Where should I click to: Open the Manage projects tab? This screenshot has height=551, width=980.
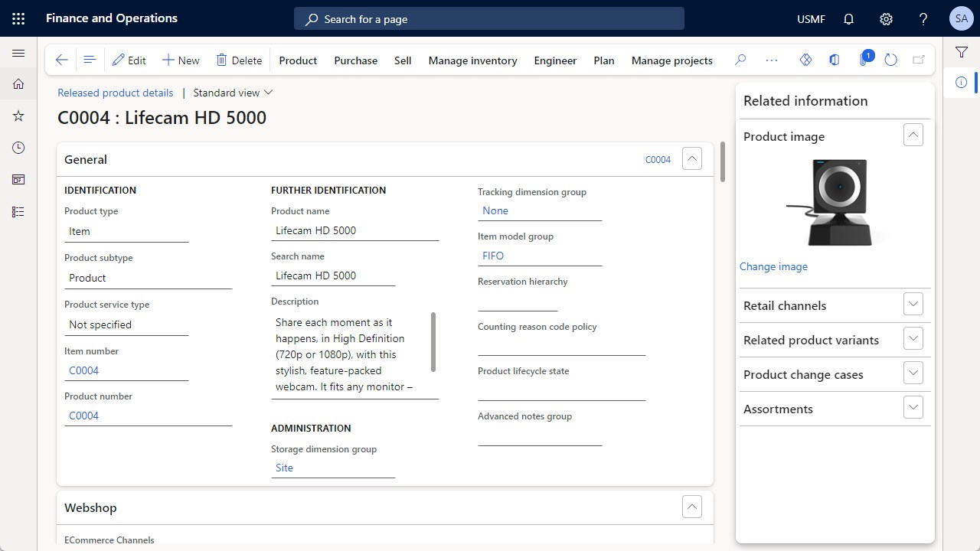tap(672, 60)
